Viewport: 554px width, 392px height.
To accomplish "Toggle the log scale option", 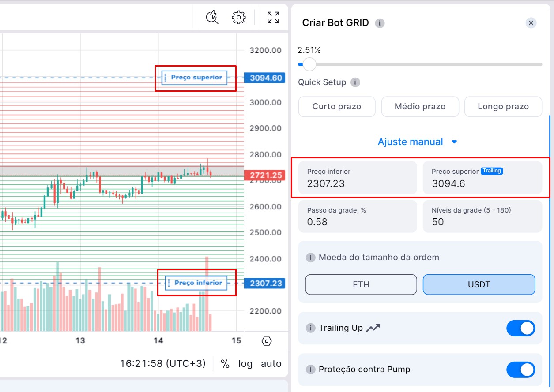I will click(x=245, y=364).
